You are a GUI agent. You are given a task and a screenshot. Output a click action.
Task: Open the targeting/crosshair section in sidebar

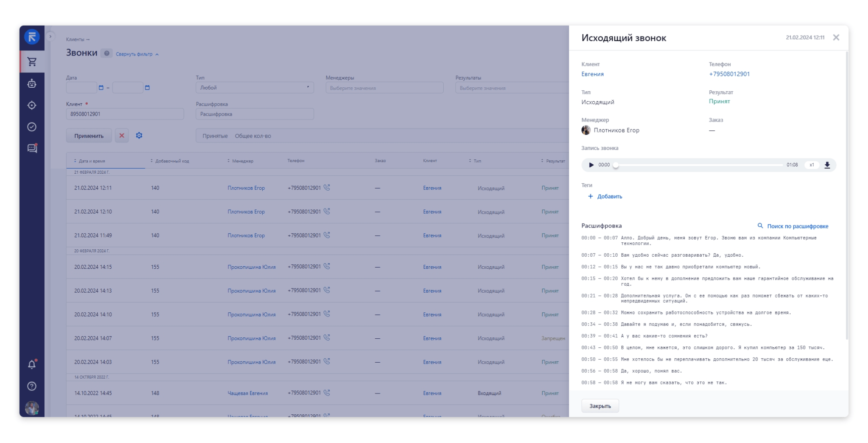31,106
